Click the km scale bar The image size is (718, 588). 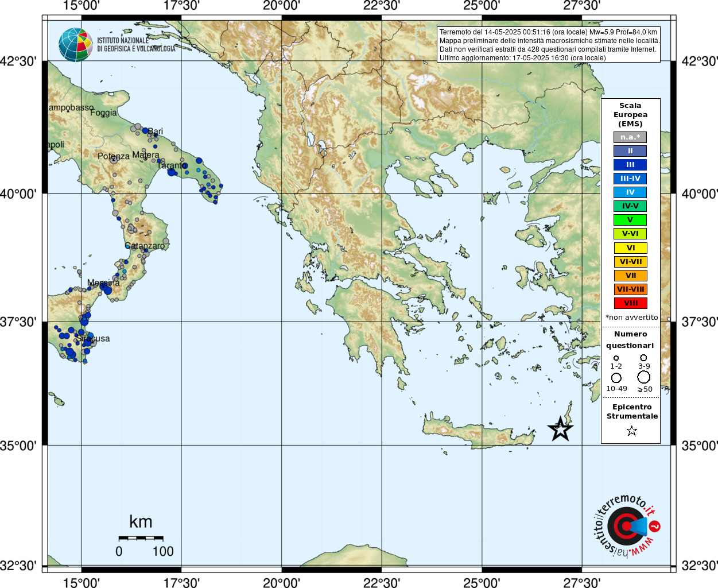[141, 538]
